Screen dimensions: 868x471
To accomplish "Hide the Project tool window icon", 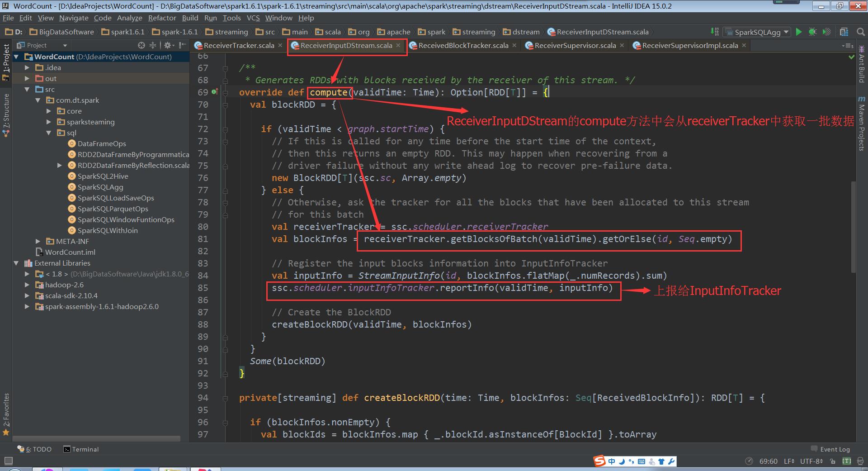I will click(182, 45).
